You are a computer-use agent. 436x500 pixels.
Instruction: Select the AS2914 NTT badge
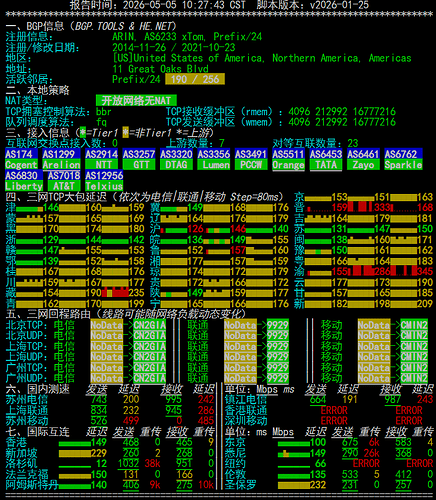point(102,159)
